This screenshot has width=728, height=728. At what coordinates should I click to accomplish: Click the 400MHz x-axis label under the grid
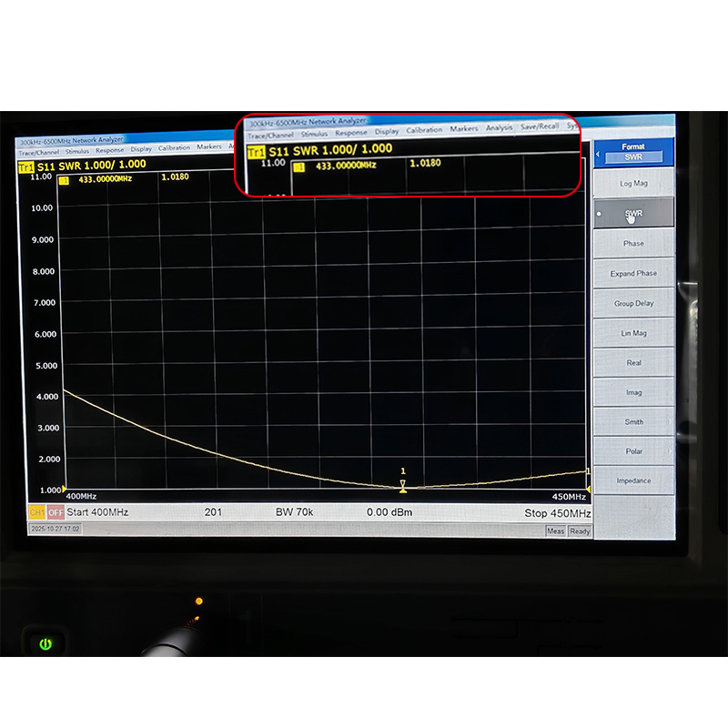(x=81, y=496)
